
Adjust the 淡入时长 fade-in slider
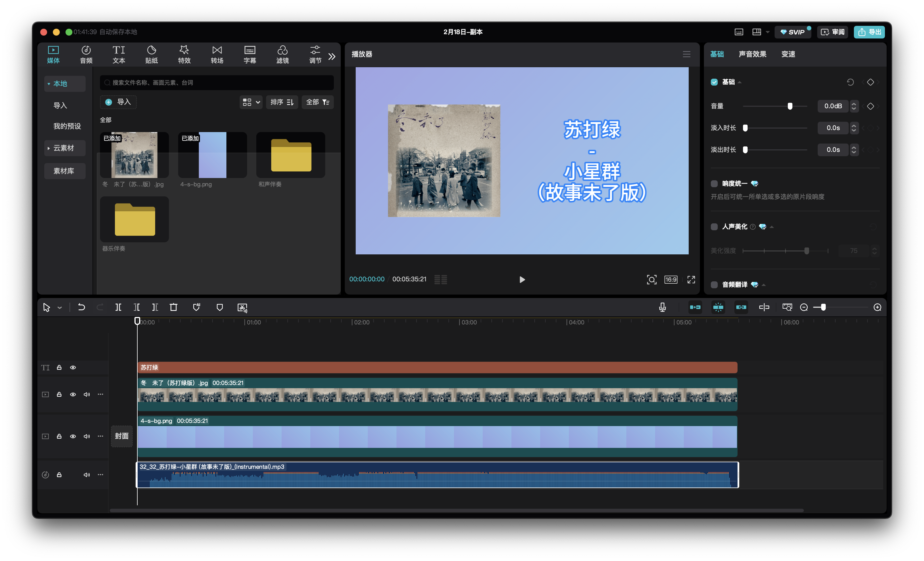pyautogui.click(x=745, y=128)
